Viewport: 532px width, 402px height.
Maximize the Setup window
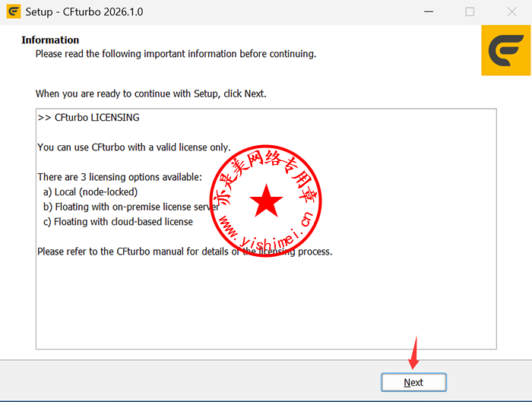pyautogui.click(x=470, y=12)
